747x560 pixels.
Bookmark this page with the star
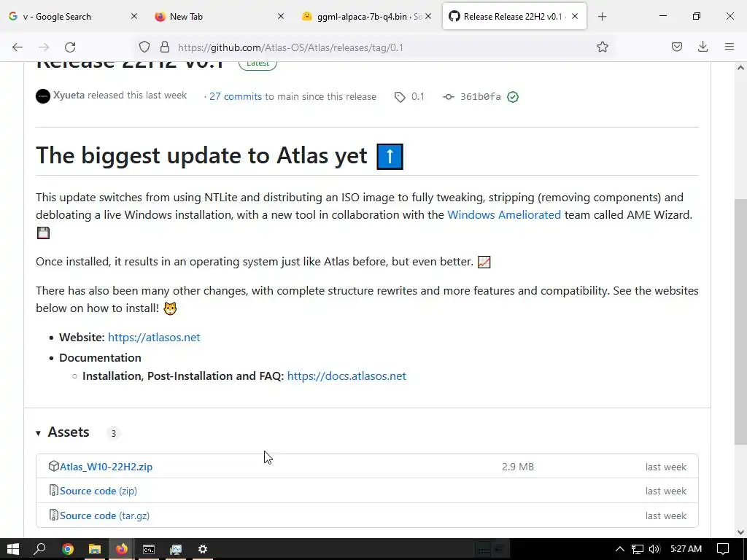coord(602,47)
